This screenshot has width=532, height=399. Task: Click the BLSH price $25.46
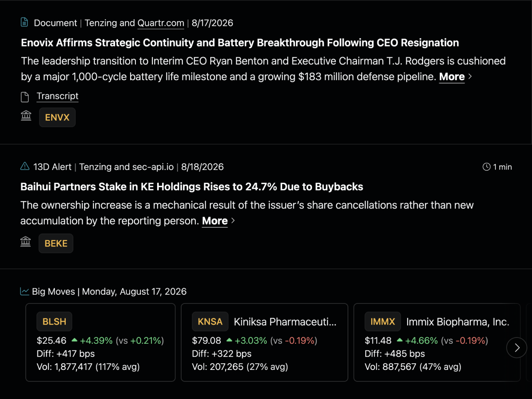tap(52, 341)
